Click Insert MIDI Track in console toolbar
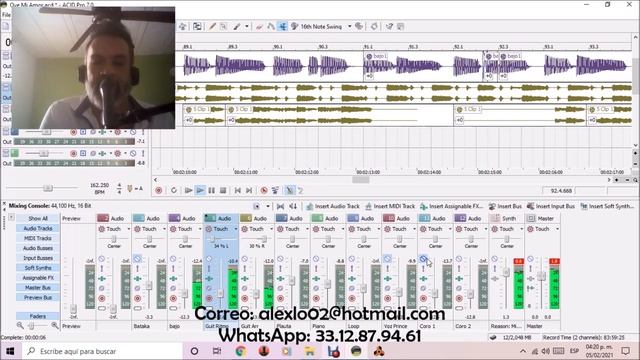Screen dimensions: 640x360 (x=390, y=207)
